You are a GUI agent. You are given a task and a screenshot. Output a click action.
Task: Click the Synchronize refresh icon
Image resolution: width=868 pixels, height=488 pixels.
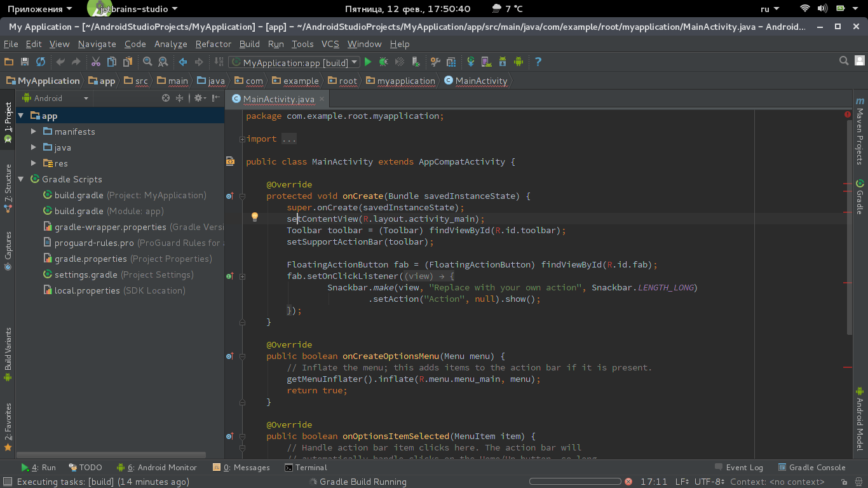[x=41, y=62]
